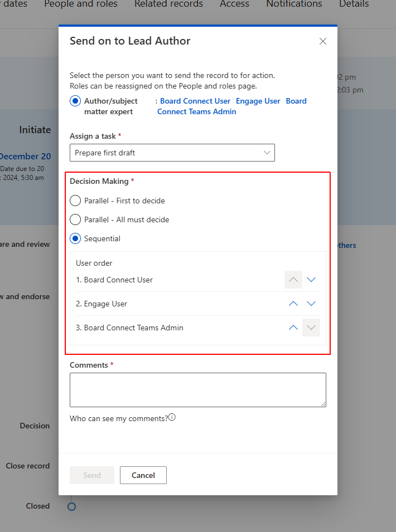Select Parallel - First to decide option
Viewport: 396px width, 532px height.
pos(75,201)
